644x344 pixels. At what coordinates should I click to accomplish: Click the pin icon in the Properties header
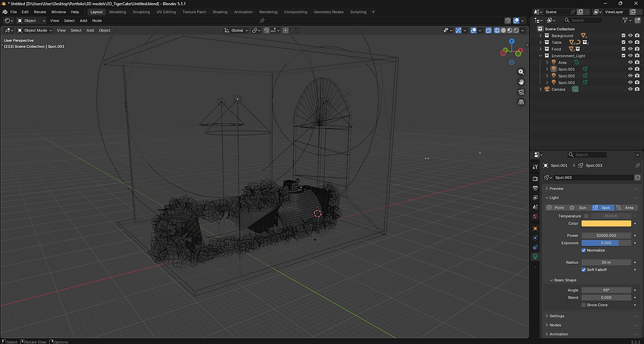click(637, 165)
